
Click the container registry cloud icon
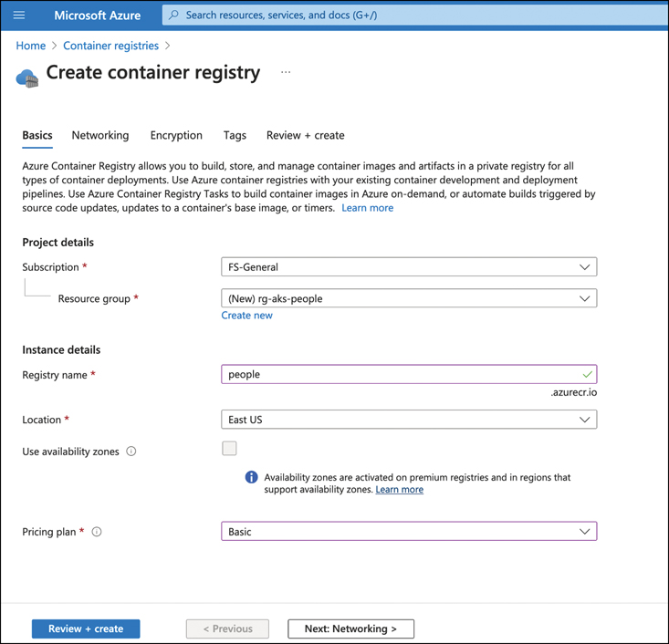click(x=27, y=78)
